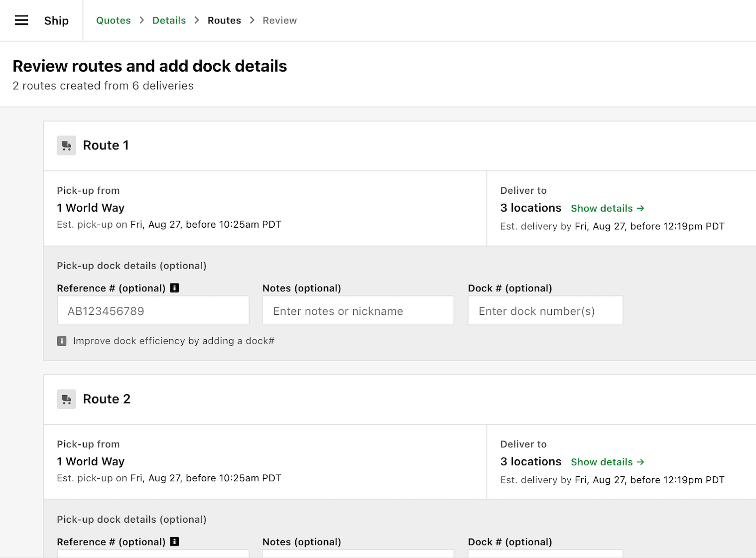Screen dimensions: 756x558
Task: Click Route 1 Reference # info icon
Action: point(174,288)
